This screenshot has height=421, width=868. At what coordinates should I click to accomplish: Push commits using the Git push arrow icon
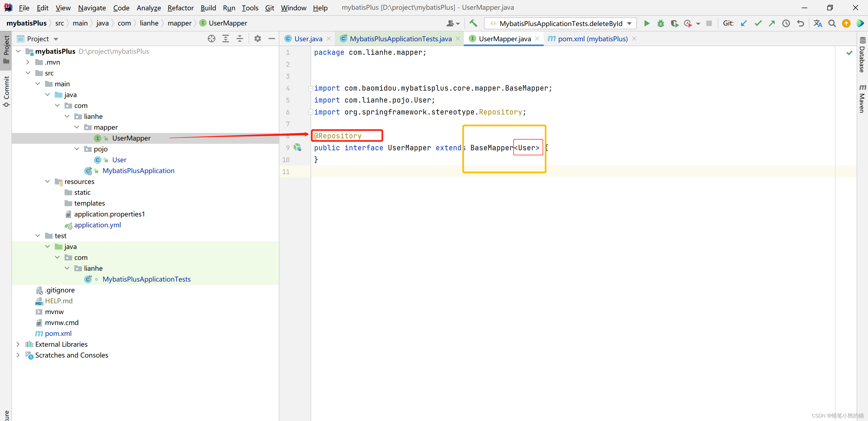772,23
